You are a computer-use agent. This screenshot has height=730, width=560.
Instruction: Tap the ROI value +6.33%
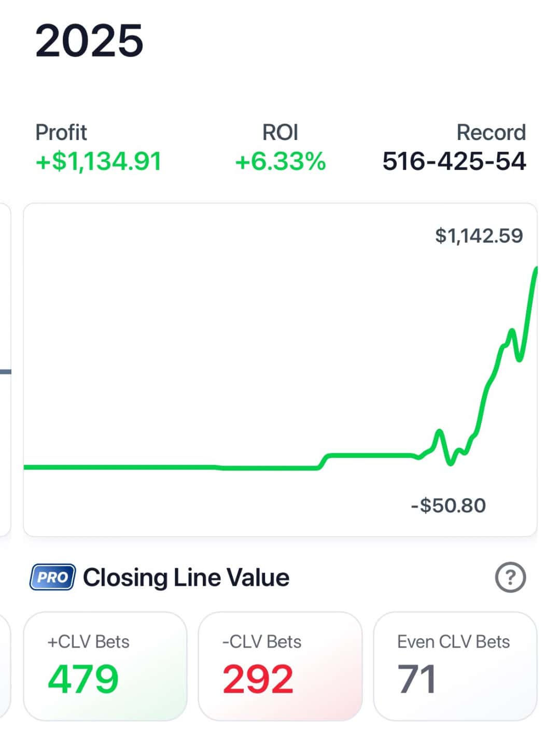pos(281,161)
